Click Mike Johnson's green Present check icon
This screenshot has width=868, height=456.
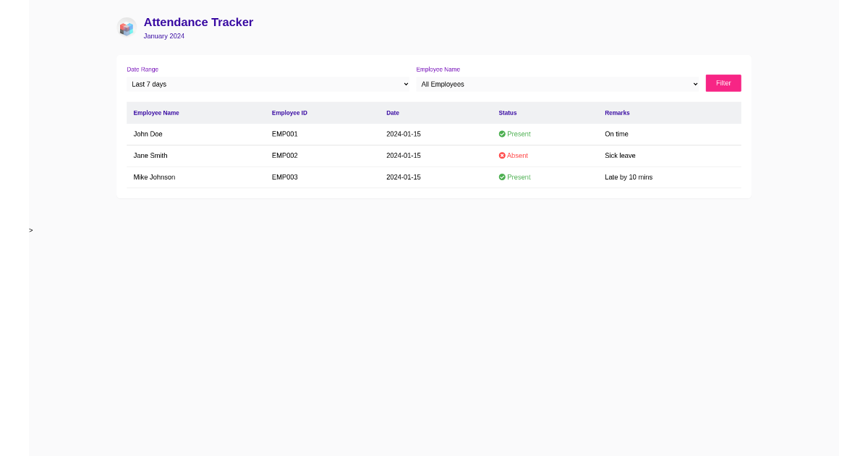click(x=501, y=177)
